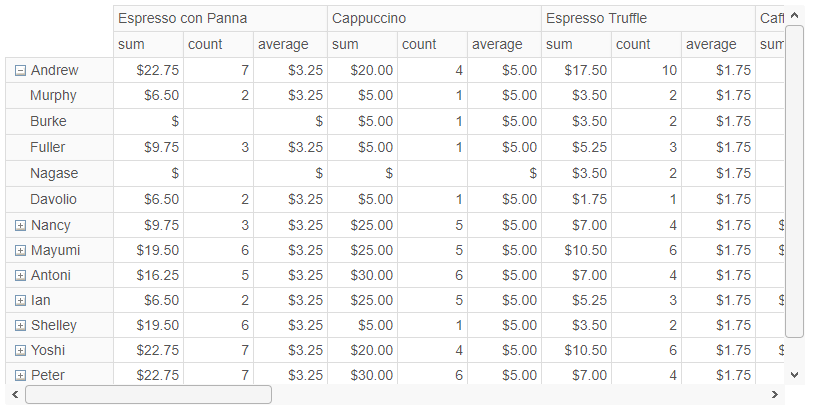Image resolution: width=814 pixels, height=416 pixels.
Task: Expand the Yoshi row
Action: tap(20, 351)
